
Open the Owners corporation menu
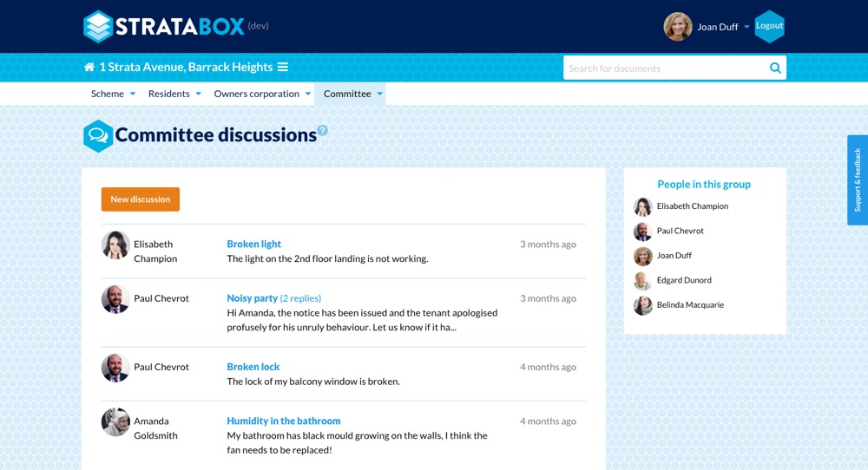262,94
